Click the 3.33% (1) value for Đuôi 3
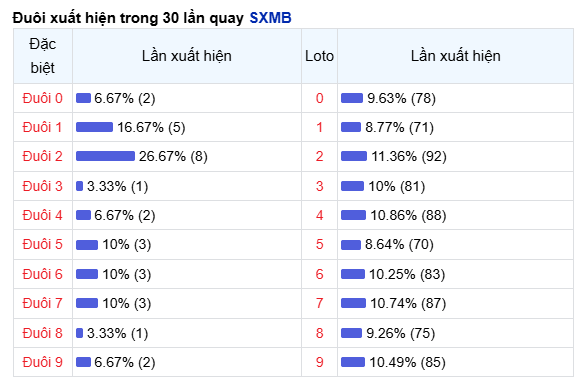Viewport: 580px width, 381px height. coord(118,186)
